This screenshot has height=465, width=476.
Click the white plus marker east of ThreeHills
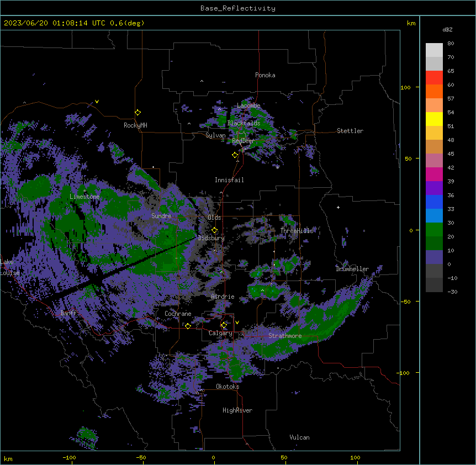(338, 207)
